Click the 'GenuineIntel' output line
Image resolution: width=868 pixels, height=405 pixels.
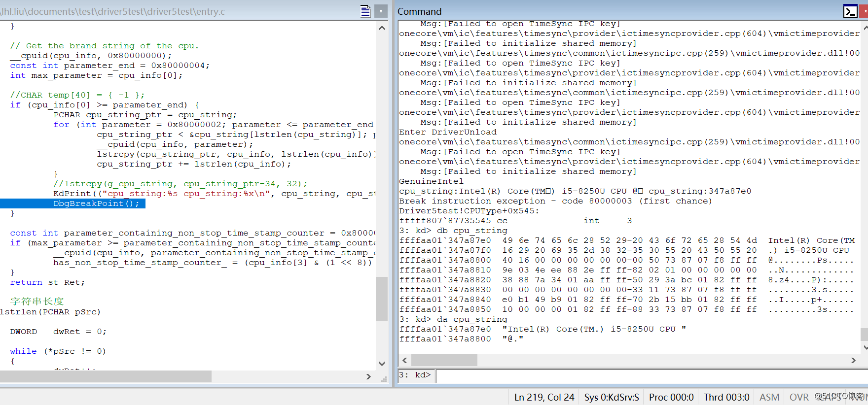[432, 181]
